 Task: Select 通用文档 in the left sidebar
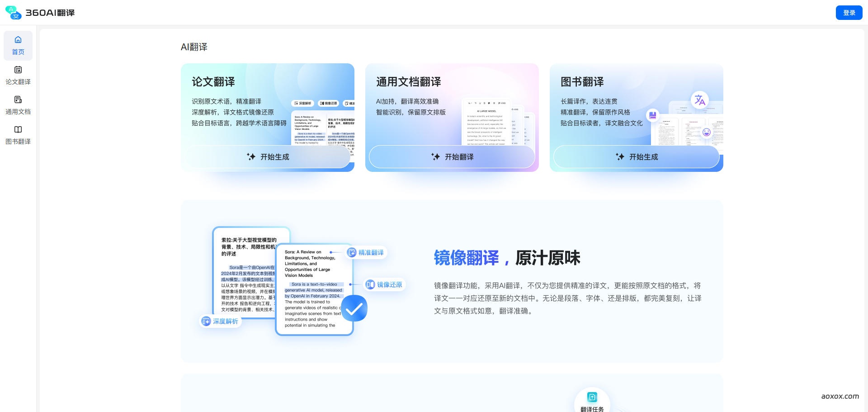pyautogui.click(x=18, y=105)
